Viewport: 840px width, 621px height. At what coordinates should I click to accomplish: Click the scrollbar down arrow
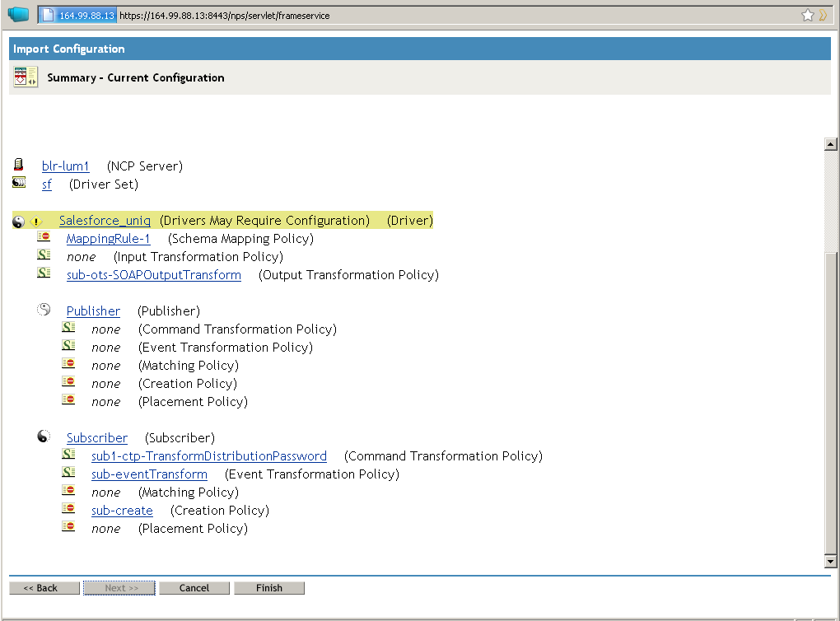[x=830, y=562]
